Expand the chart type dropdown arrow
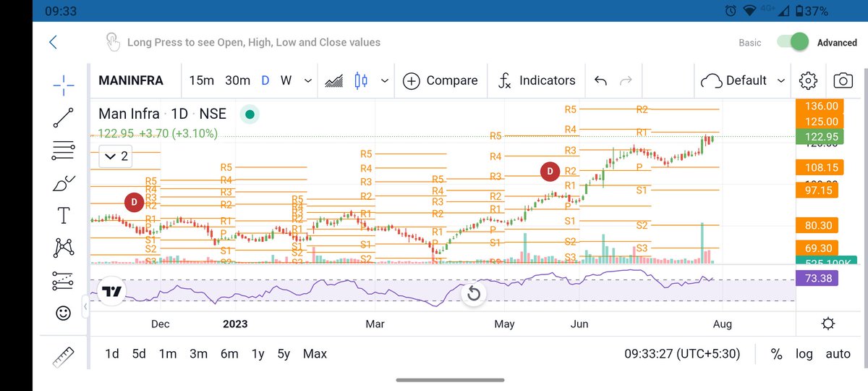 (x=384, y=80)
